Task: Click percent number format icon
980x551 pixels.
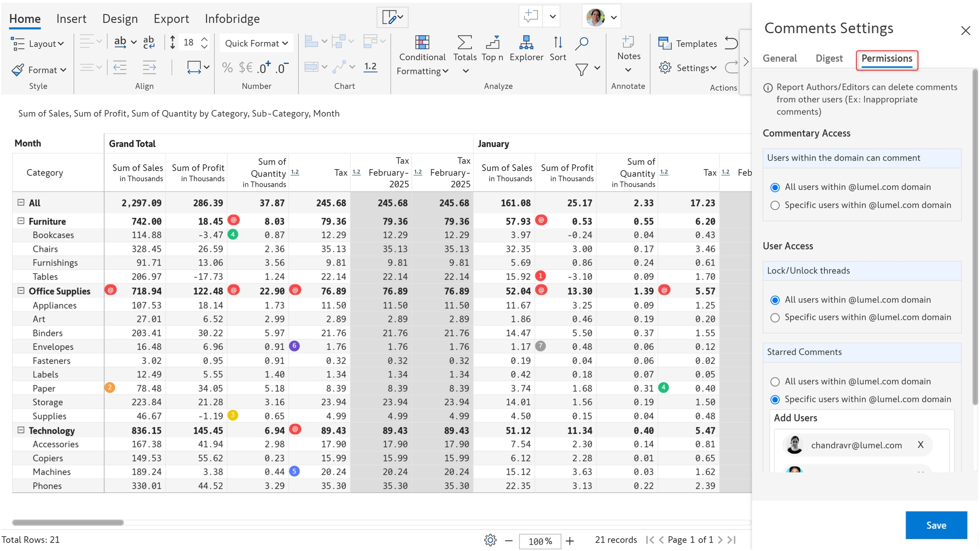Action: tap(227, 68)
